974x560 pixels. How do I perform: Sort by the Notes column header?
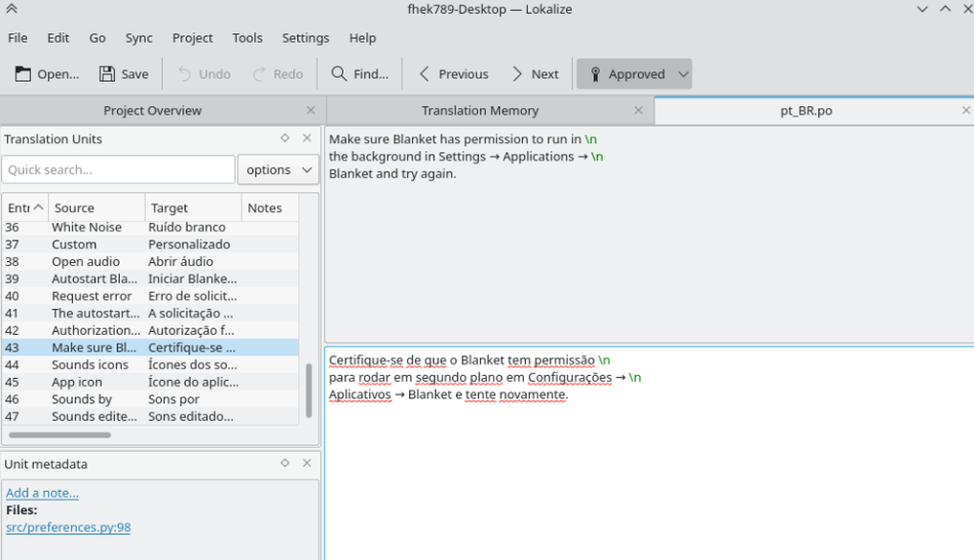point(270,208)
